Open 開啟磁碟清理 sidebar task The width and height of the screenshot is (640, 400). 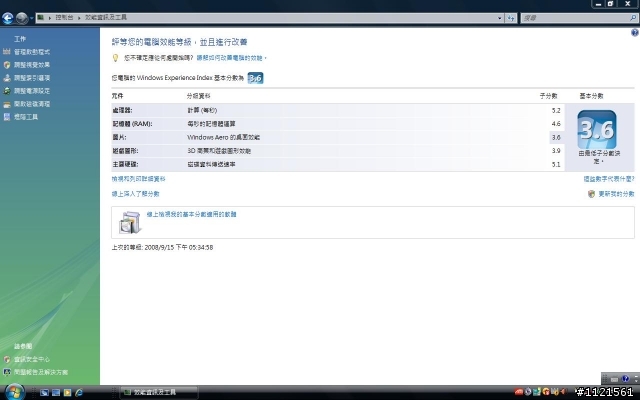(32, 104)
